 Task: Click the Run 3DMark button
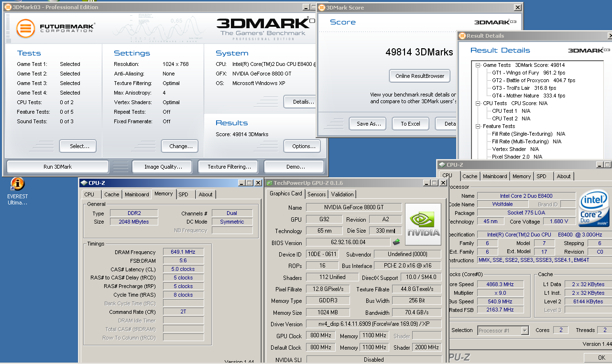click(x=57, y=167)
